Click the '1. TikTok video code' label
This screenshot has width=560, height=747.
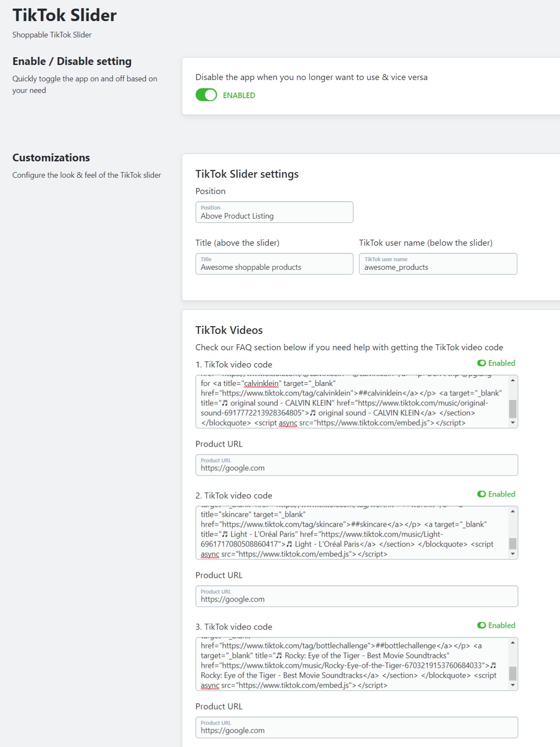(234, 364)
